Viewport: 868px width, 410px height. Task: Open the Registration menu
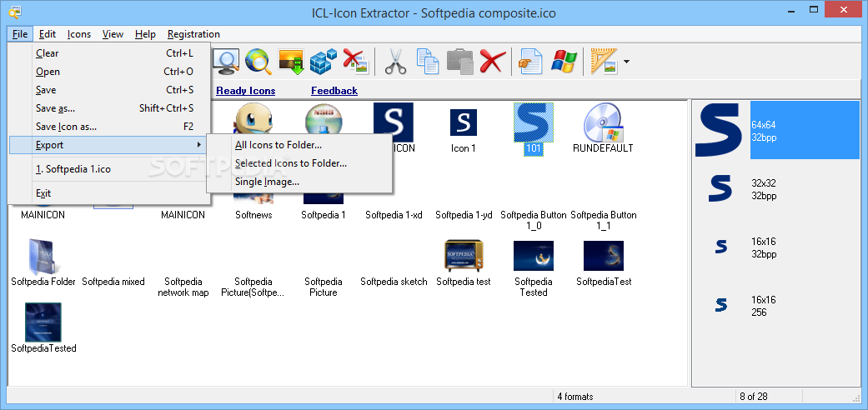point(193,34)
